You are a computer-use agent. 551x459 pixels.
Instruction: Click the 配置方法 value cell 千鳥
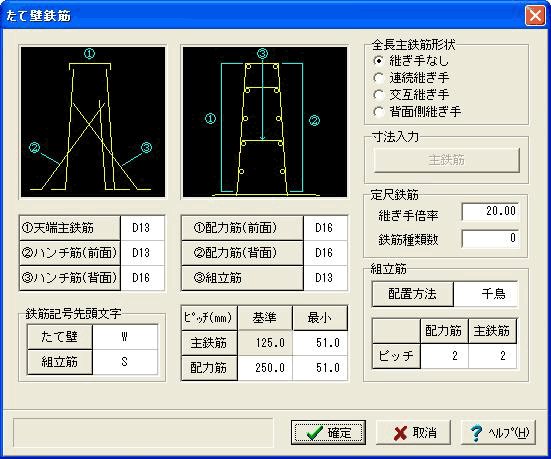[x=485, y=294]
